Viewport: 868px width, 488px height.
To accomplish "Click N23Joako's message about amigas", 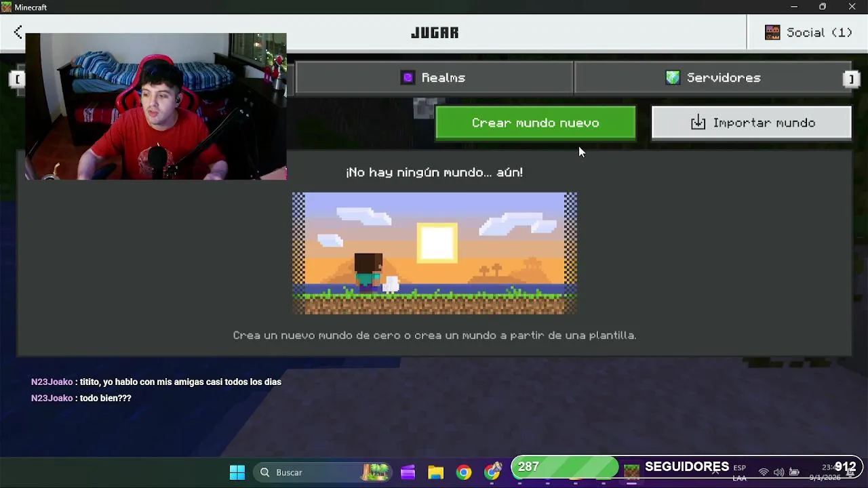I will [x=156, y=382].
